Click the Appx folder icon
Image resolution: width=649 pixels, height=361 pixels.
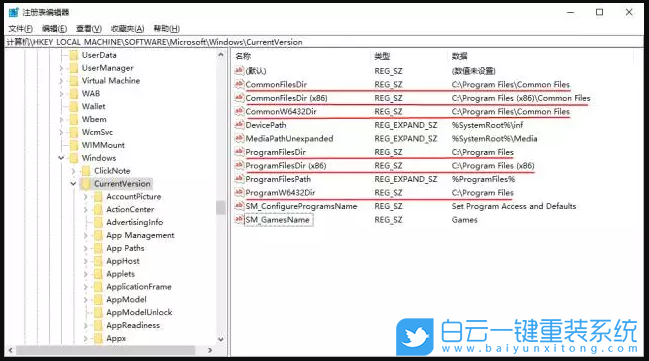click(98, 338)
